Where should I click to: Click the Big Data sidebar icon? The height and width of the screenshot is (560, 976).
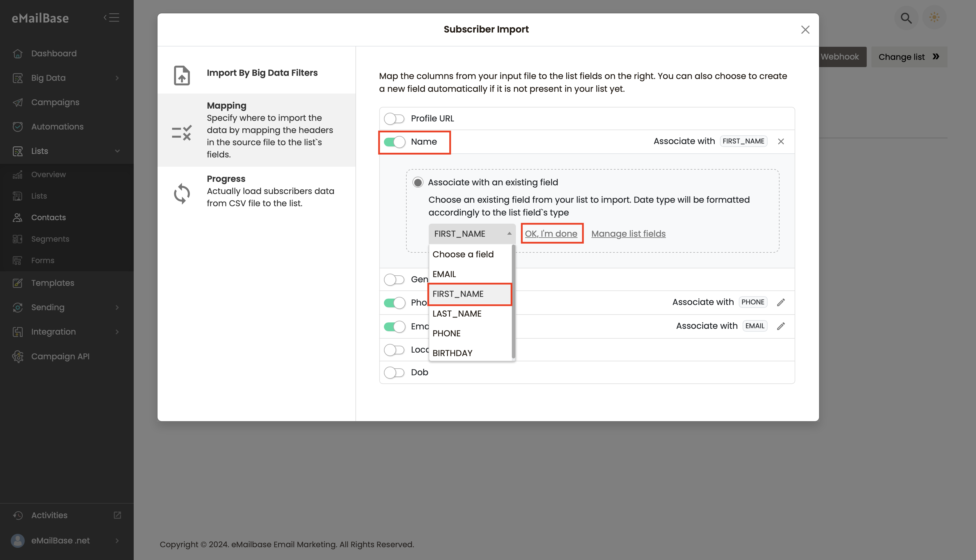click(x=18, y=78)
